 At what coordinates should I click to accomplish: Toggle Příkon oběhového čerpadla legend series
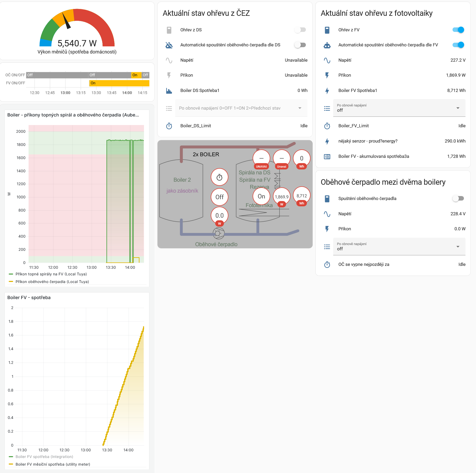click(52, 282)
